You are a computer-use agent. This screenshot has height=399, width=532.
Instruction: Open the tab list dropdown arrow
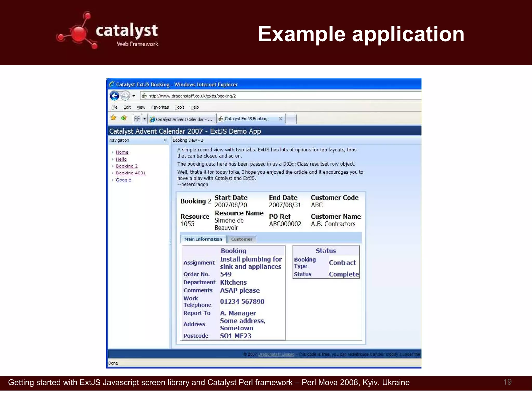pos(144,119)
